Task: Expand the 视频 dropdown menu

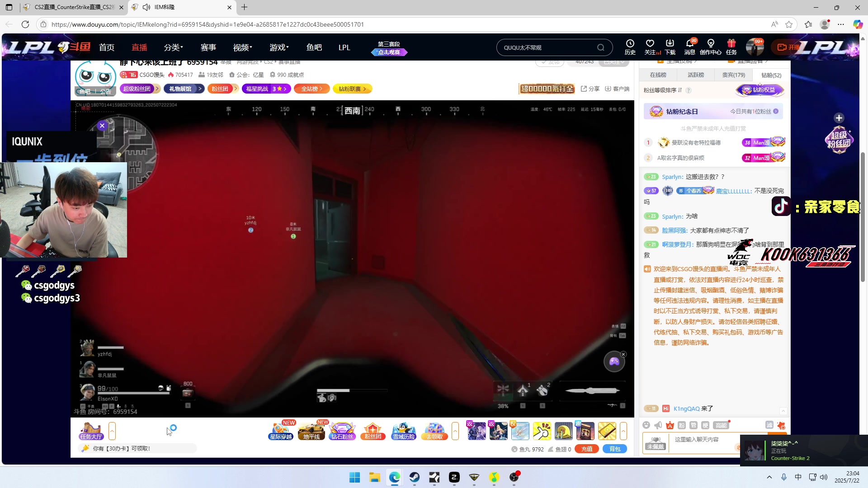Action: point(242,47)
